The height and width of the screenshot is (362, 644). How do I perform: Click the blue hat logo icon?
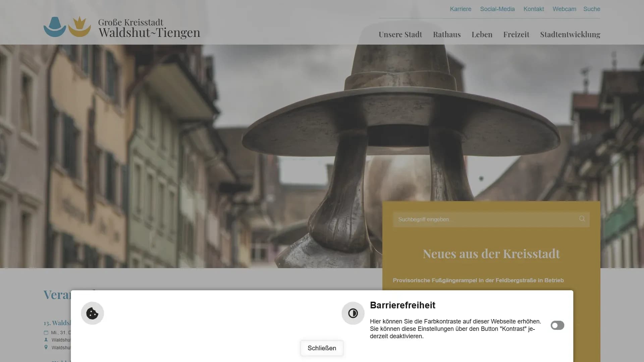coord(55,27)
